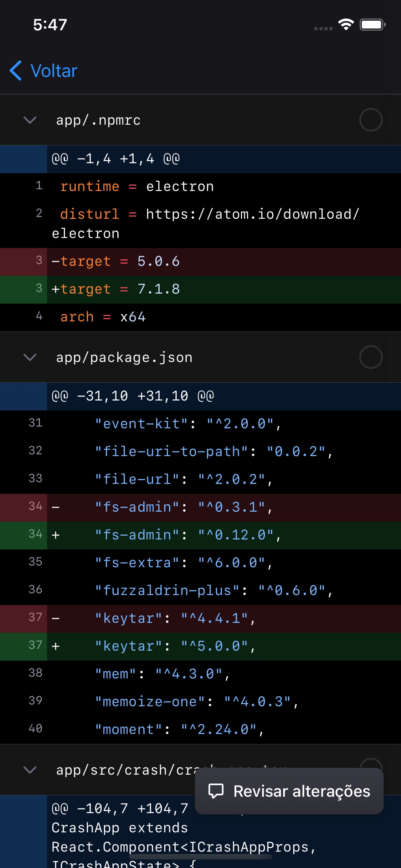Tap hunk header @@ -1,4 +1,4 @@
The image size is (401, 868).
point(200,159)
